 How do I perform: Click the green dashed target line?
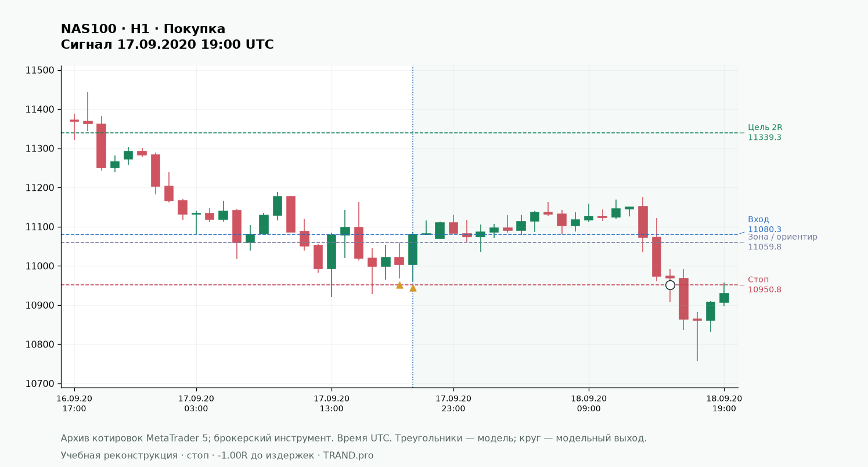pos(399,133)
